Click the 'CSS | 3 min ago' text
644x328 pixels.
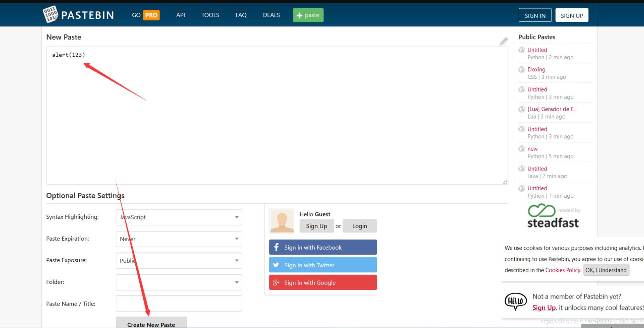pyautogui.click(x=547, y=77)
